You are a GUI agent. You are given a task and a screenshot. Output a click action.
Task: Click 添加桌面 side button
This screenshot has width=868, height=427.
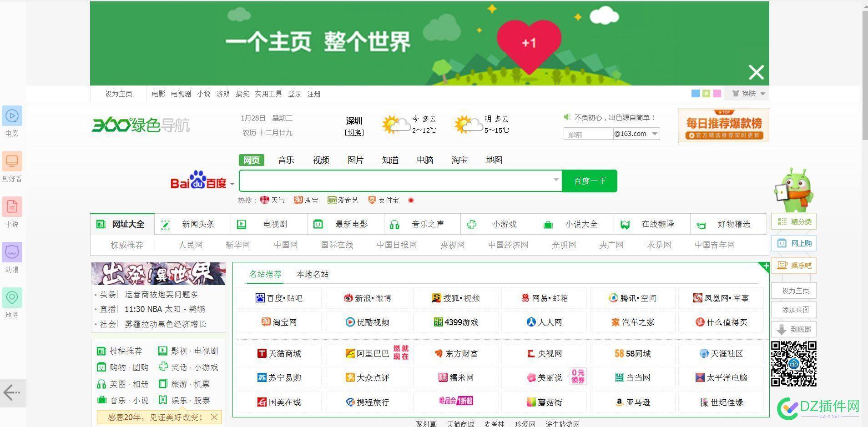click(x=794, y=310)
